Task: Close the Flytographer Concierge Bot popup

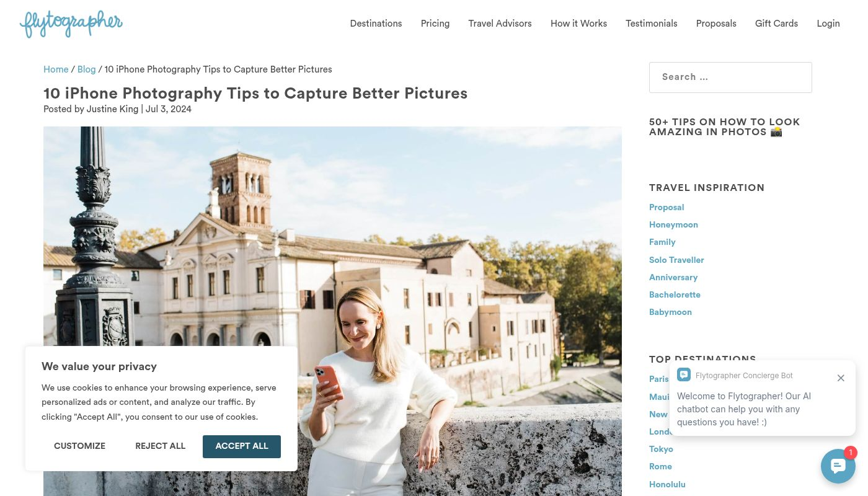Action: pos(841,378)
